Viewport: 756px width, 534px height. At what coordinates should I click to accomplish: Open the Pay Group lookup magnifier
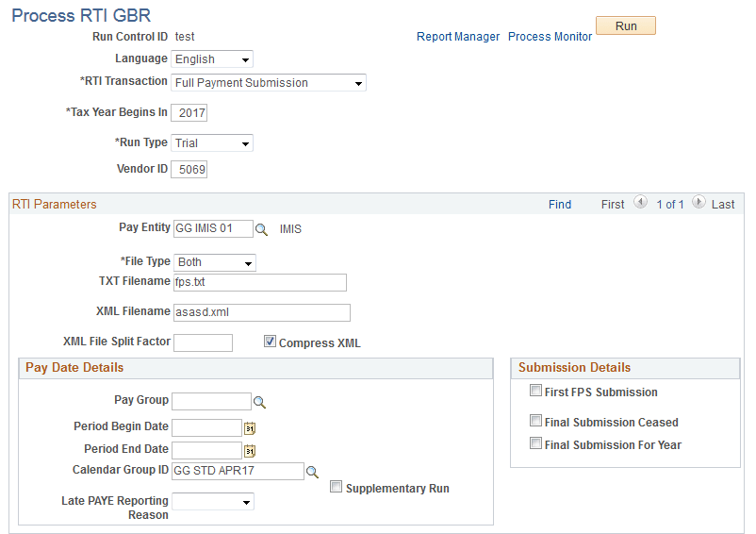(x=259, y=402)
